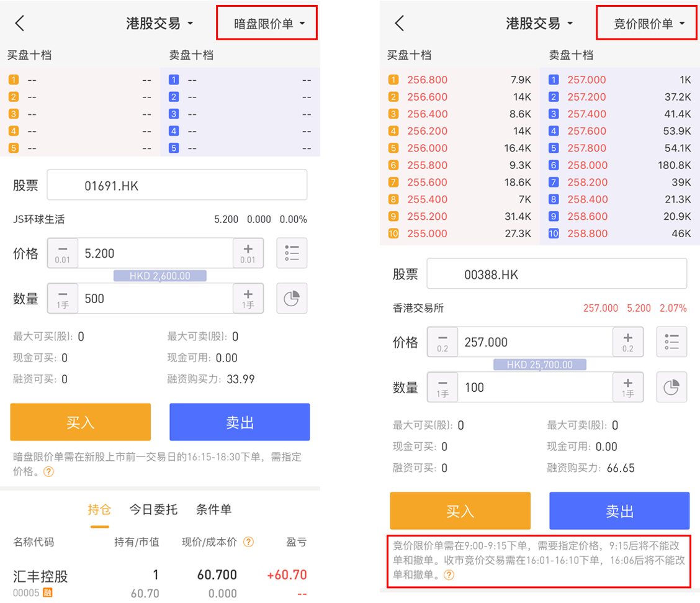Open help icon after 暗盘限价单 hint text
700x603 pixels.
click(48, 471)
